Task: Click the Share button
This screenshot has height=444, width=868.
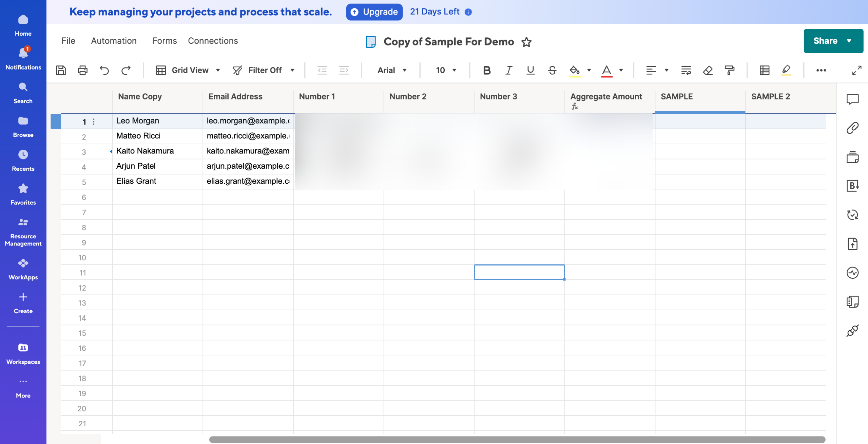Action: pyautogui.click(x=825, y=41)
